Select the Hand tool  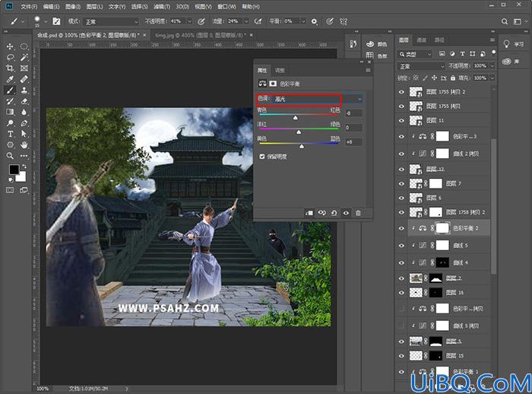(24, 145)
